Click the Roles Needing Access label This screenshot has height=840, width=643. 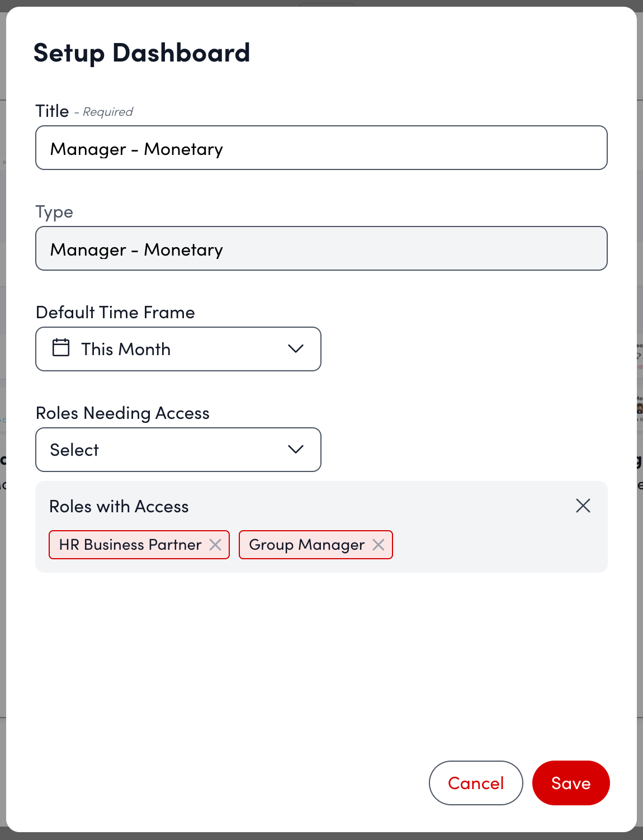coord(122,413)
